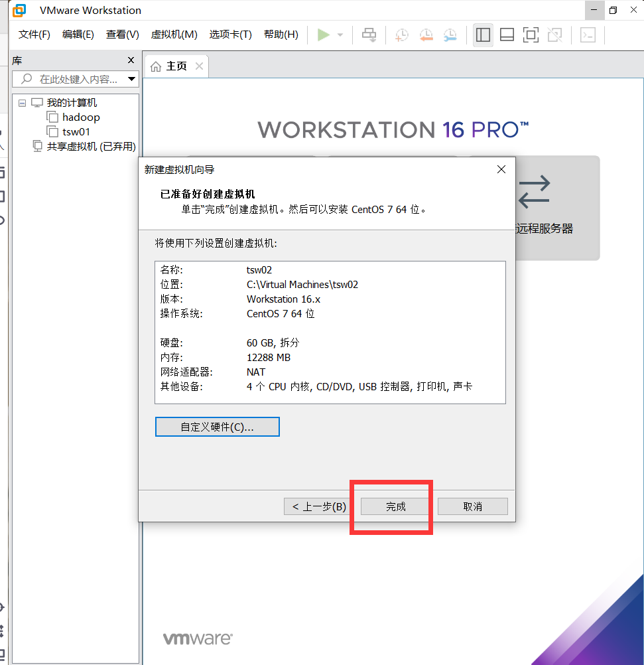Viewport: 644px width, 665px height.
Task: Click the 完成 button to create VM
Action: pyautogui.click(x=391, y=506)
